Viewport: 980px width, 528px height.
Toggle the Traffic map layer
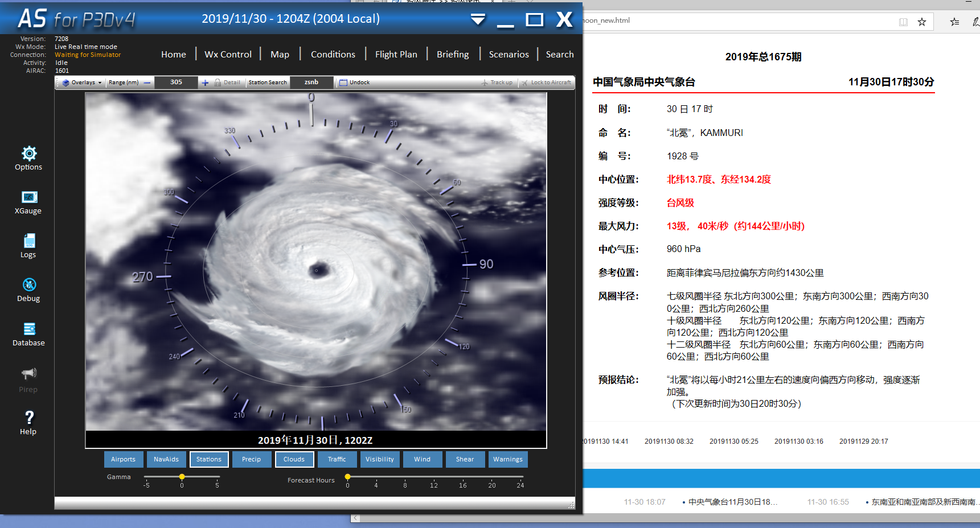[337, 459]
